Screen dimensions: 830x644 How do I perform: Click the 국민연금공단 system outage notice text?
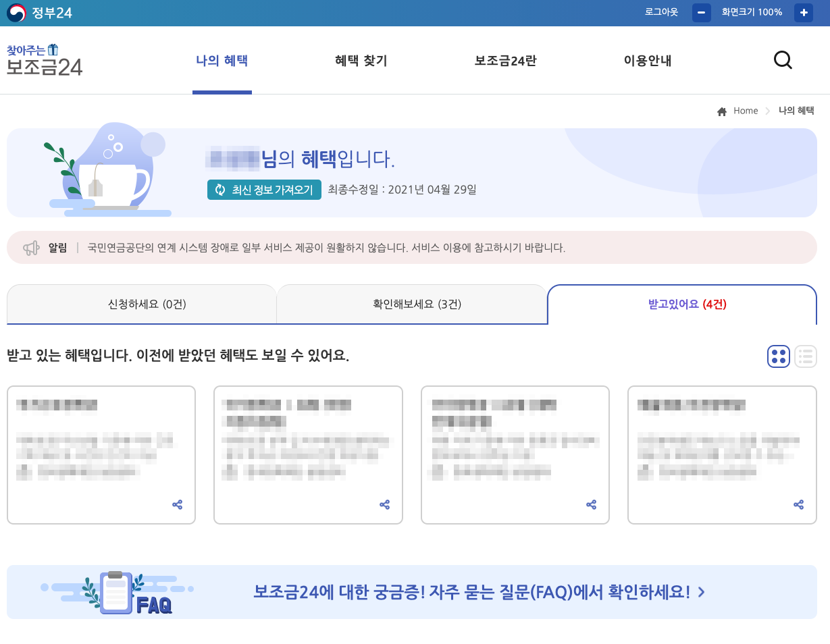pos(326,248)
